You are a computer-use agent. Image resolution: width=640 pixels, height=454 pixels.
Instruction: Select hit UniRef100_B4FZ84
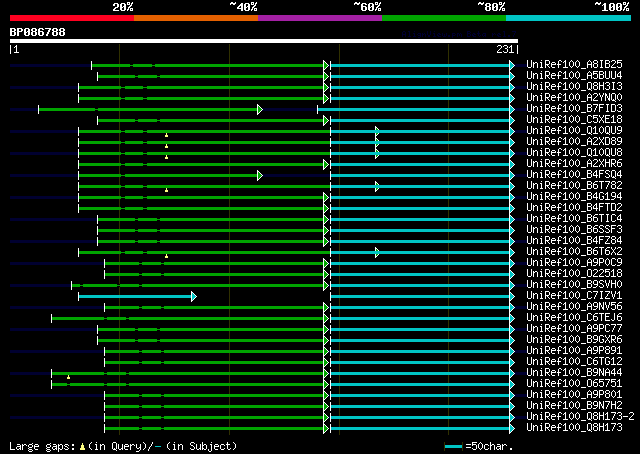(x=574, y=241)
